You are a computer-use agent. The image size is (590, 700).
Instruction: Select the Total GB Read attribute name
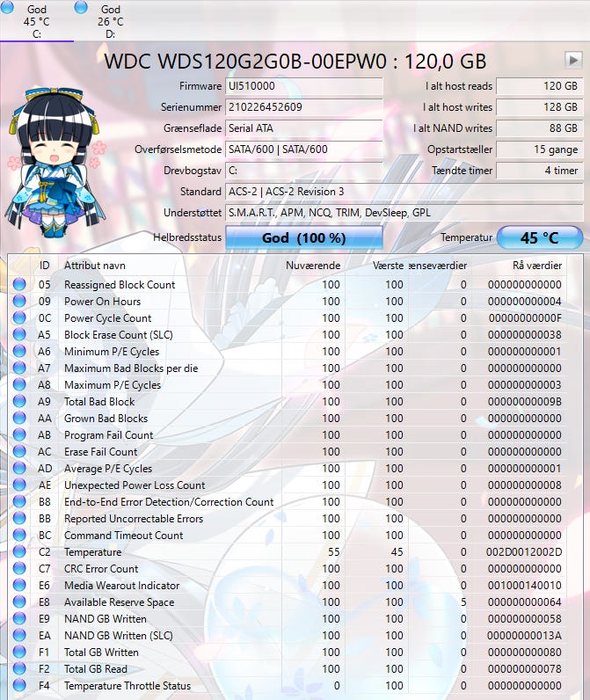click(x=96, y=668)
